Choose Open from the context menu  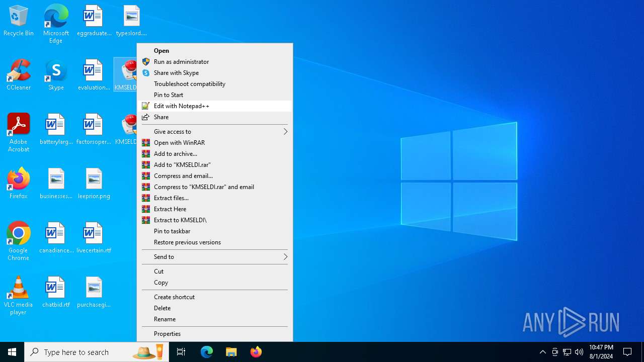pos(215,51)
